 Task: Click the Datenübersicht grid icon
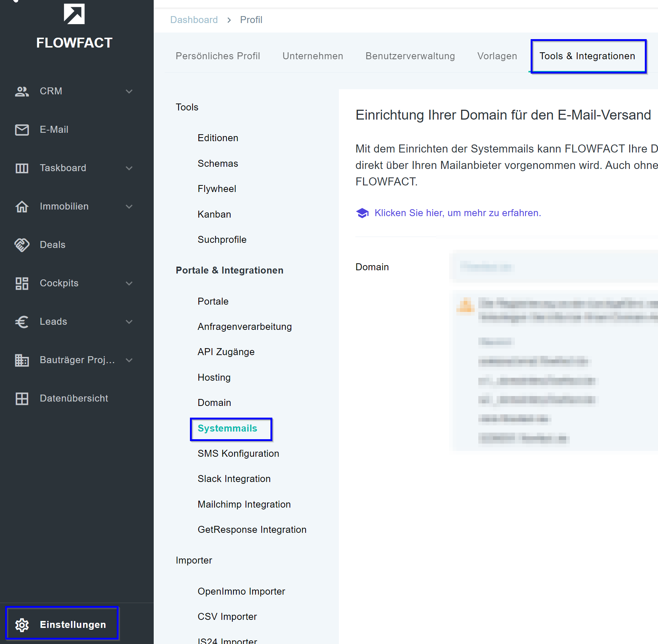coord(22,399)
